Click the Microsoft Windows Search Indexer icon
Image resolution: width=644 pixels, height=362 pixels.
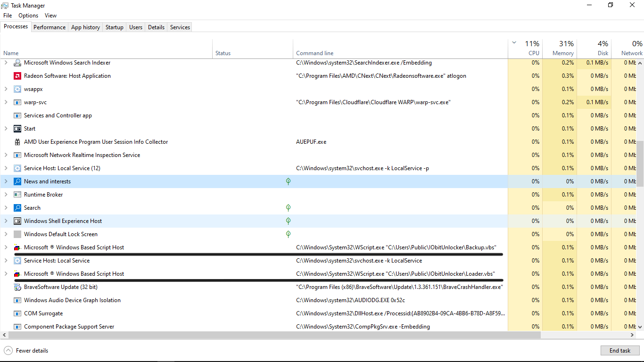[x=17, y=62]
